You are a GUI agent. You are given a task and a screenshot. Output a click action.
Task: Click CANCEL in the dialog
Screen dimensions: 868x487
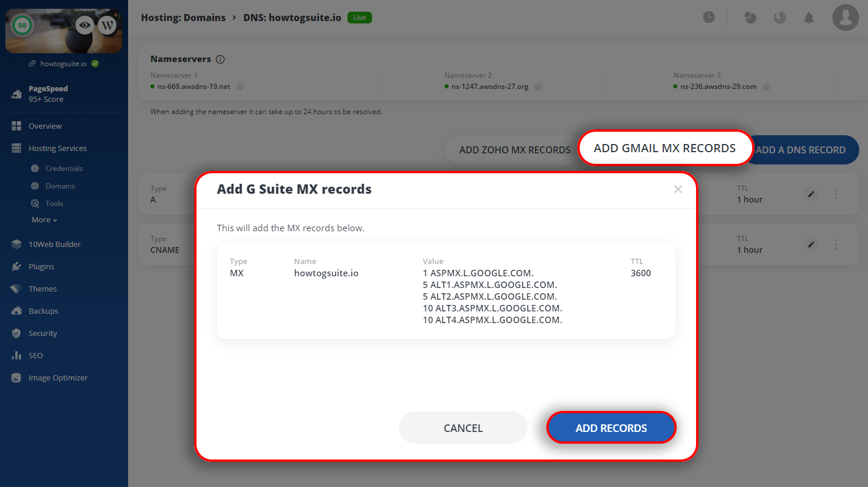(463, 428)
